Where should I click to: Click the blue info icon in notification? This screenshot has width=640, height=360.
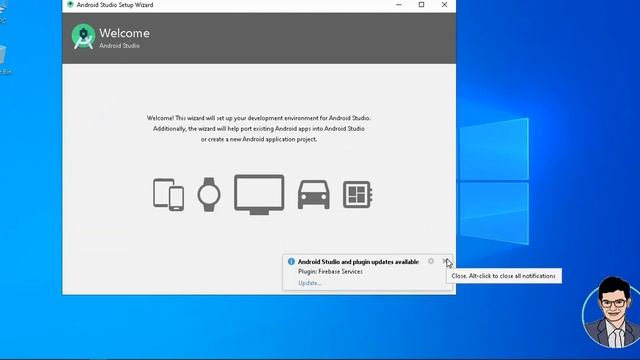291,262
